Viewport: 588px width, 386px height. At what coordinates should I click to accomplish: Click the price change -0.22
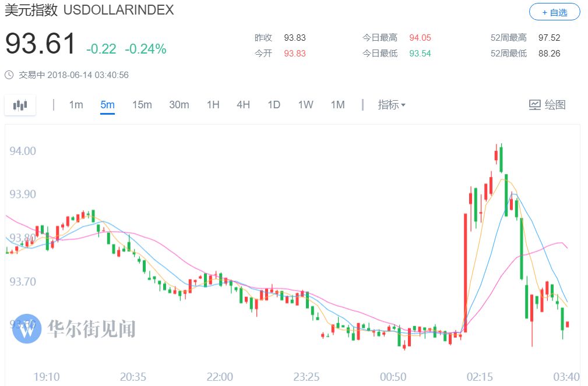coord(101,49)
